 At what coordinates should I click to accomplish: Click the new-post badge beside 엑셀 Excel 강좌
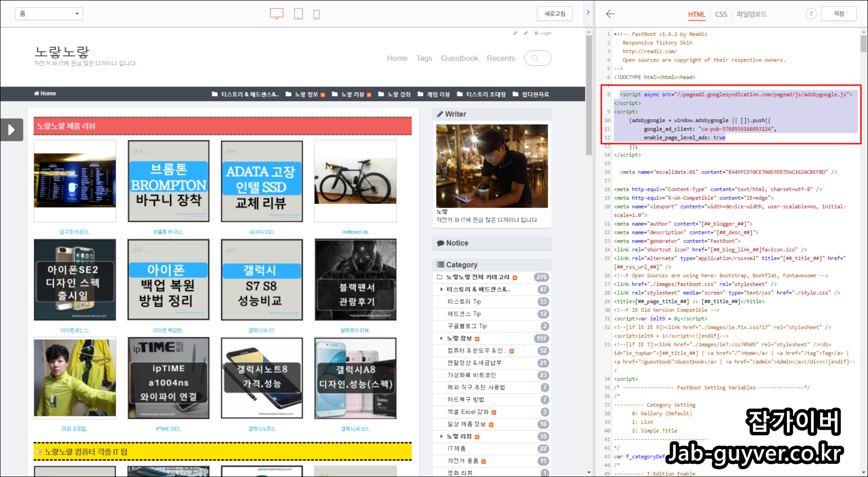pos(494,412)
